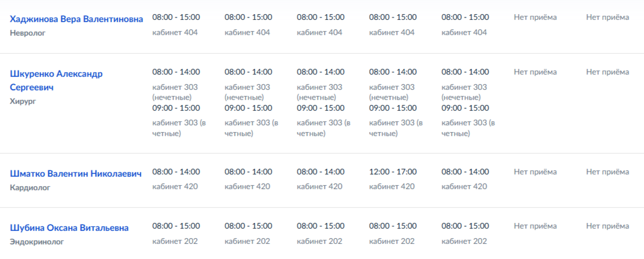The width and height of the screenshot is (644, 259).
Task: Click first Нет приёма in Хаджинова row
Action: (535, 17)
